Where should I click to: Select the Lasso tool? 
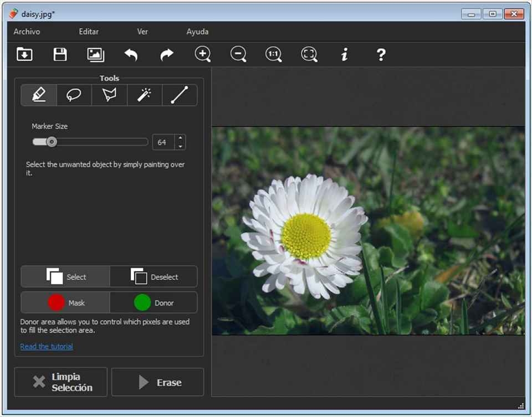point(74,95)
